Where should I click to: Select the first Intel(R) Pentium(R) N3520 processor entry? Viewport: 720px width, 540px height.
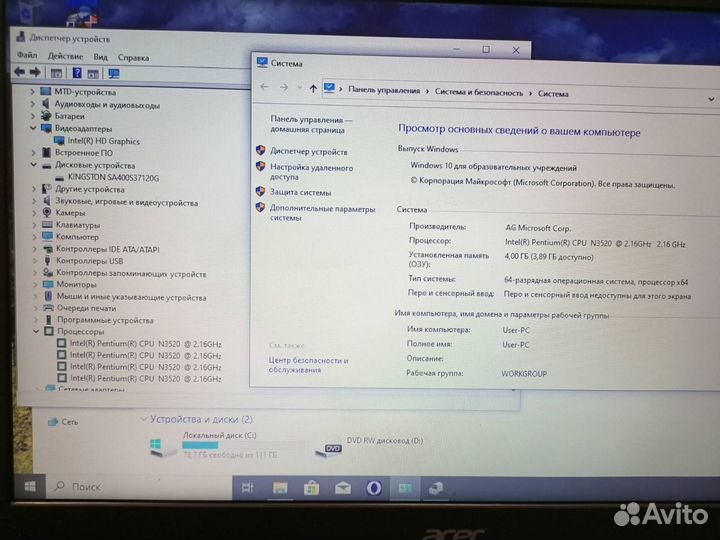146,343
